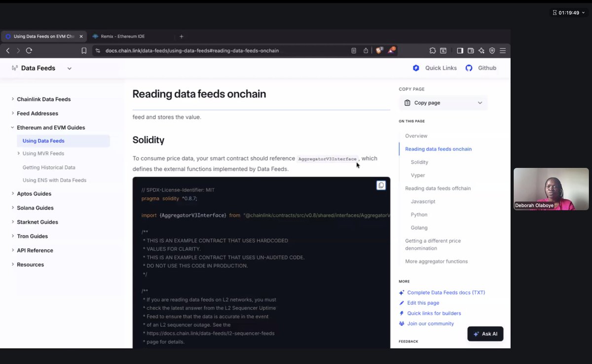
Task: Open the Leo AI sparkle icon in toolbar
Action: 481,50
